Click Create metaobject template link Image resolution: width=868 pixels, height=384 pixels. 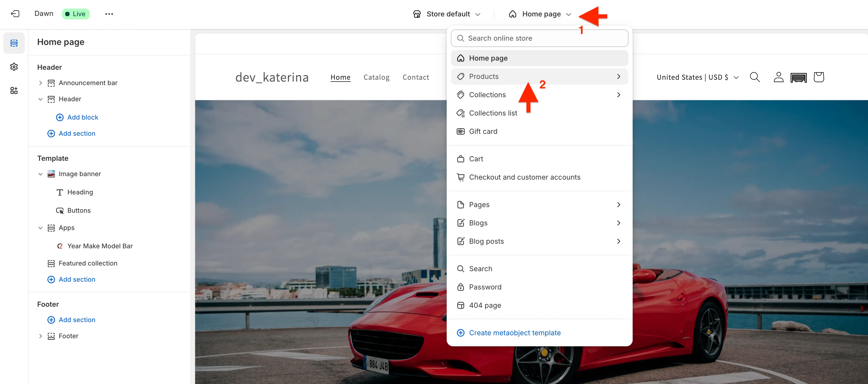pyautogui.click(x=514, y=333)
